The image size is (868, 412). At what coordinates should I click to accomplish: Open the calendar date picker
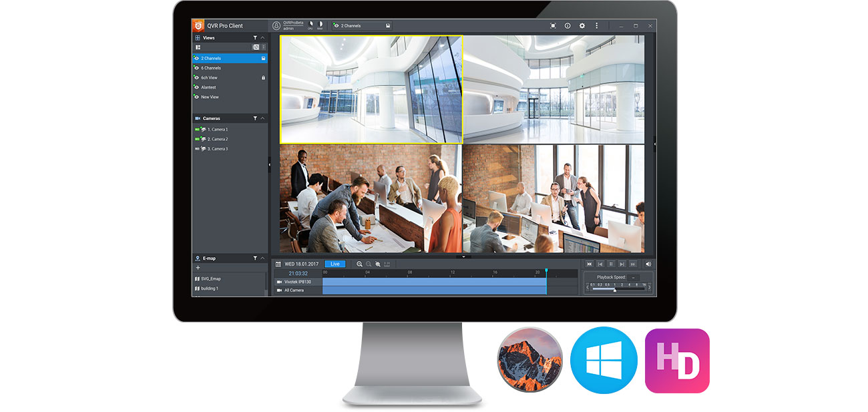[278, 264]
